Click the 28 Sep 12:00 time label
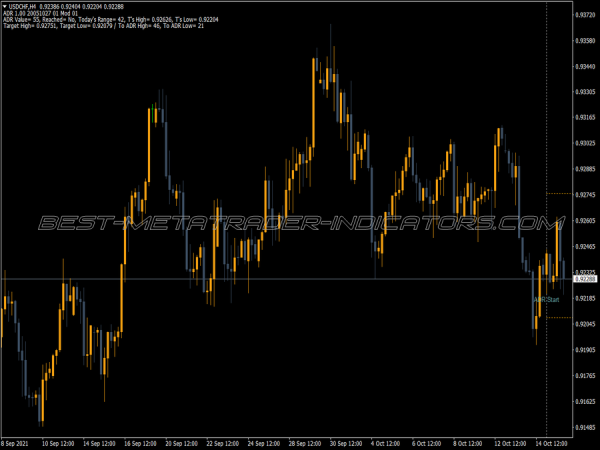 (304, 442)
